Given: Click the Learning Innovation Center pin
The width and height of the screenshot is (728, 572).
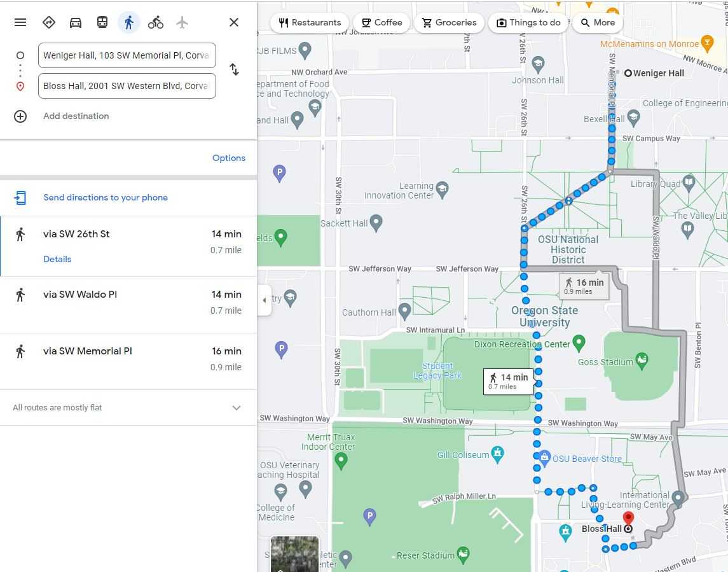Looking at the screenshot, I should 443,190.
